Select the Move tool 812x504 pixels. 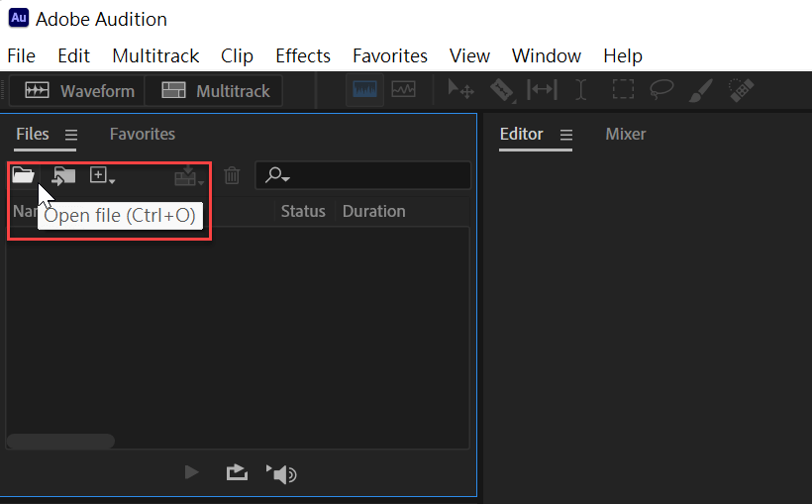(x=460, y=89)
